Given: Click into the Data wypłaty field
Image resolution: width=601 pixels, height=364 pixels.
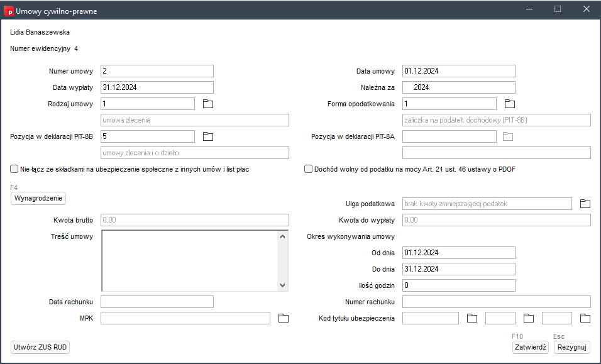Looking at the screenshot, I should click(157, 87).
